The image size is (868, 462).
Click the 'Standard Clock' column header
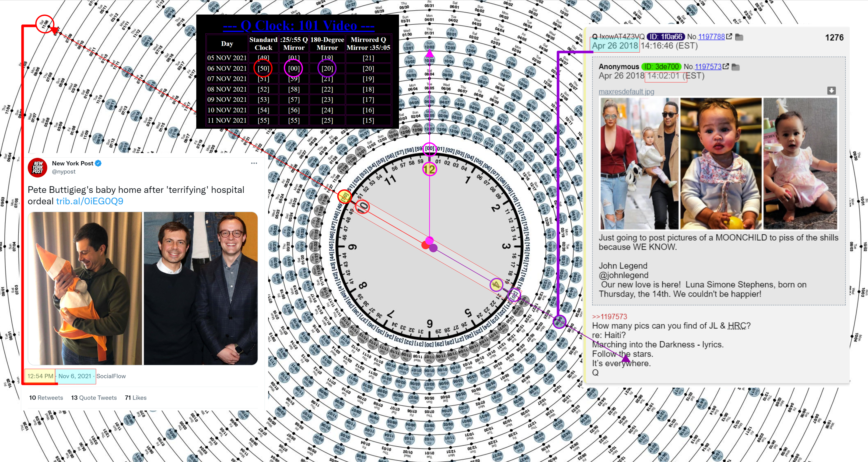tap(263, 43)
